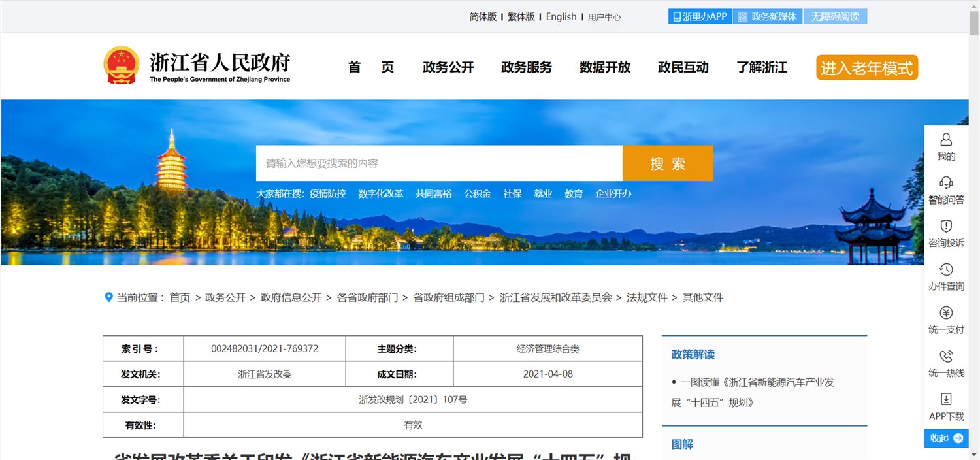Image resolution: width=980 pixels, height=460 pixels.
Task: Open the 政务公开 navigation menu
Action: (x=448, y=67)
